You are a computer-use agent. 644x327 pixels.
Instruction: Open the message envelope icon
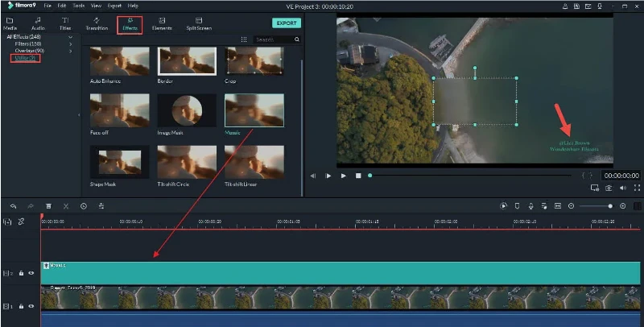click(588, 6)
